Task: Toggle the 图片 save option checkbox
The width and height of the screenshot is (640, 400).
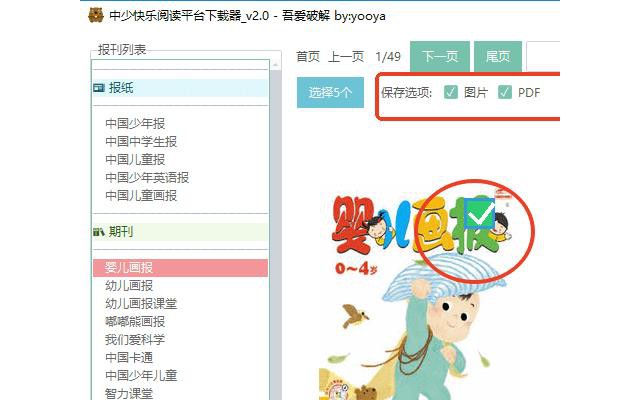Action: coord(451,92)
